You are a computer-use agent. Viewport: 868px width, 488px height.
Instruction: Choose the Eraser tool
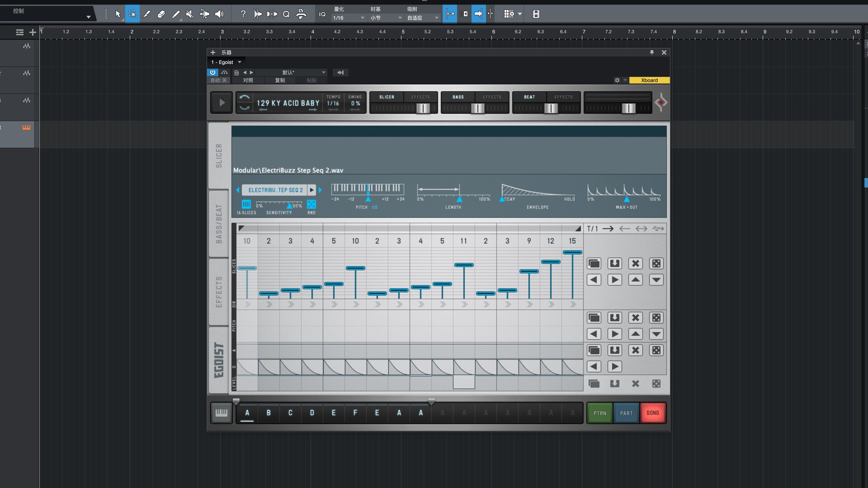(x=161, y=14)
